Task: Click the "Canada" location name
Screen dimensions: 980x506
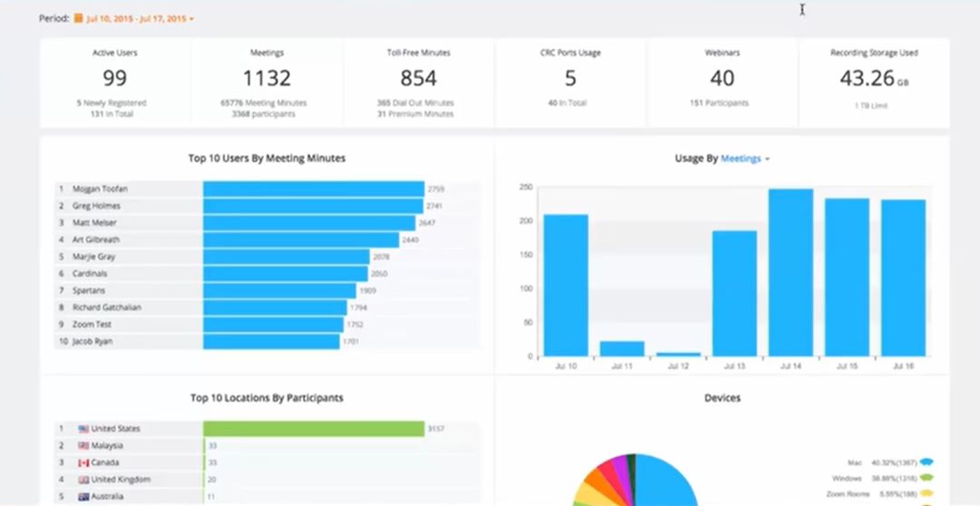Action: point(105,462)
